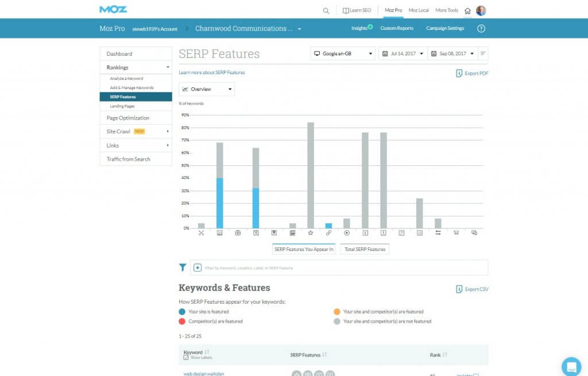The image size is (588, 376).
Task: Open the steveb1939's Account link
Action: click(x=155, y=29)
